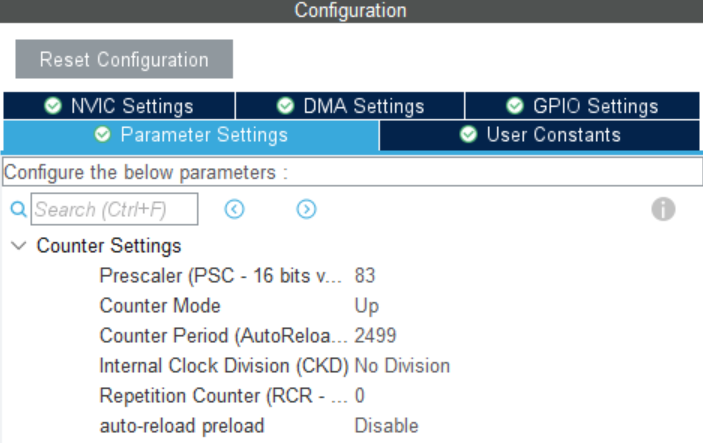Collapse the Counter Settings group

[19, 246]
